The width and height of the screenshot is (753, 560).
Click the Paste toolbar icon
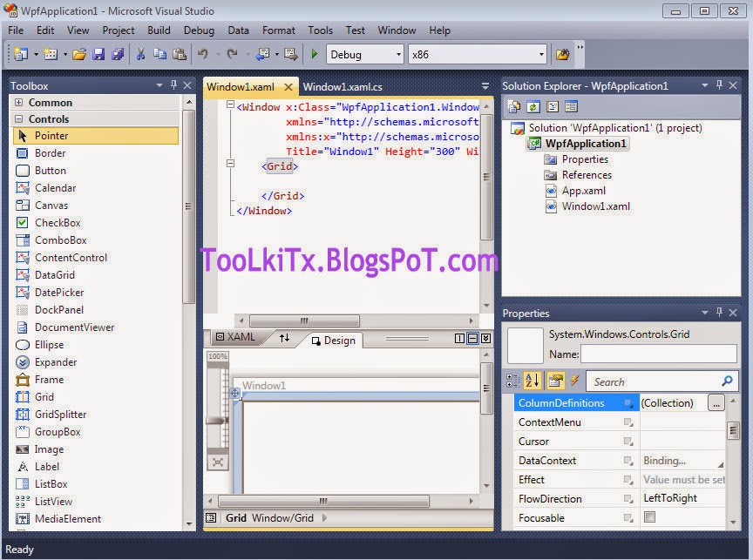click(180, 54)
